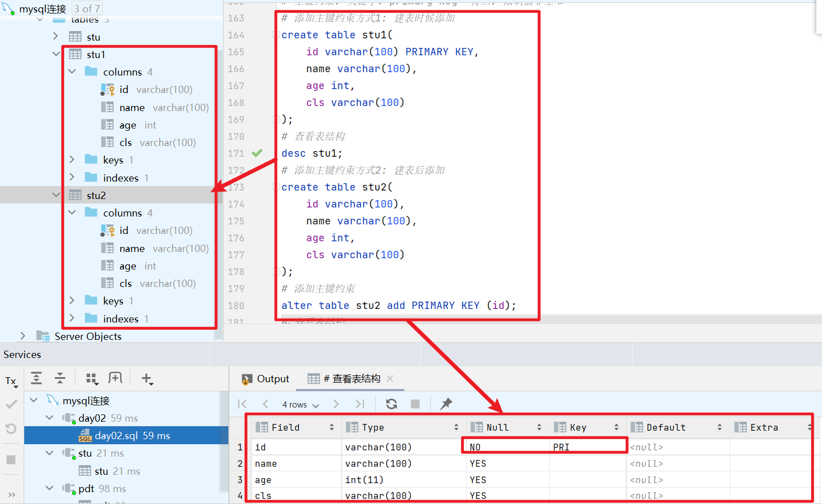The width and height of the screenshot is (822, 504).
Task: Select the stu table icon
Action: pos(75,37)
